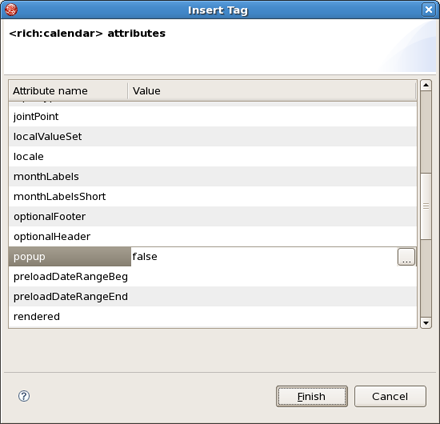This screenshot has width=440, height=424.
Task: Select the locale attribute row
Action: click(213, 156)
